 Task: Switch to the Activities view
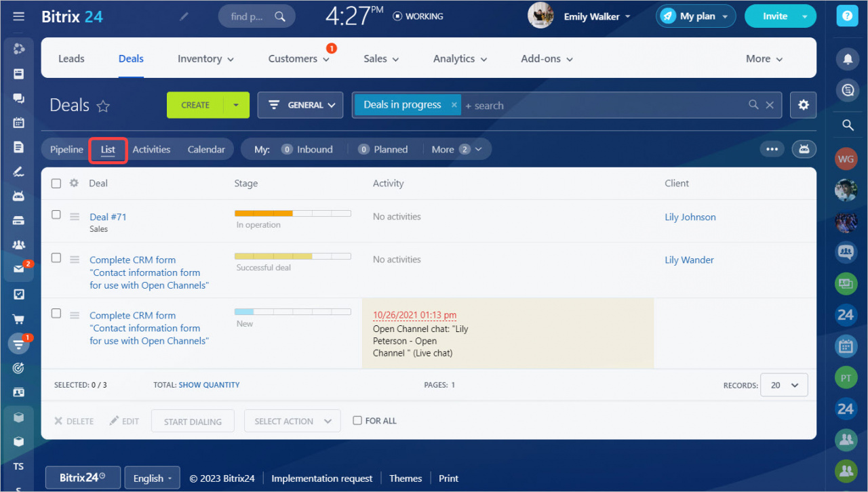151,149
